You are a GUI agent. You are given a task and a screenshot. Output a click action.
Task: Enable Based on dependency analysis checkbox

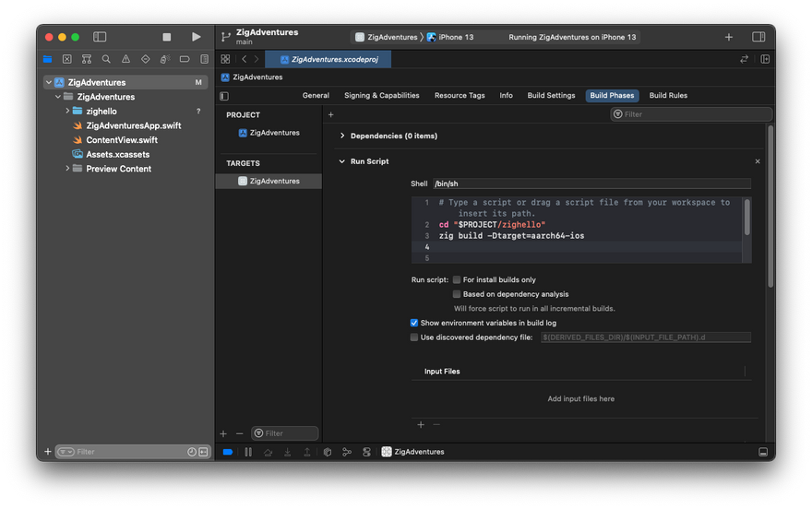point(457,294)
